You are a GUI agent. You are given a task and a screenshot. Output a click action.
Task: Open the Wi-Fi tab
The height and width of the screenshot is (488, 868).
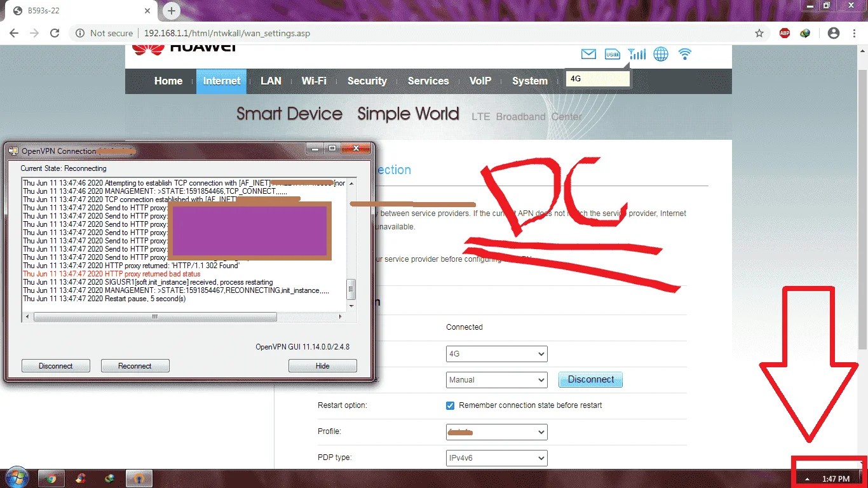[x=314, y=81]
